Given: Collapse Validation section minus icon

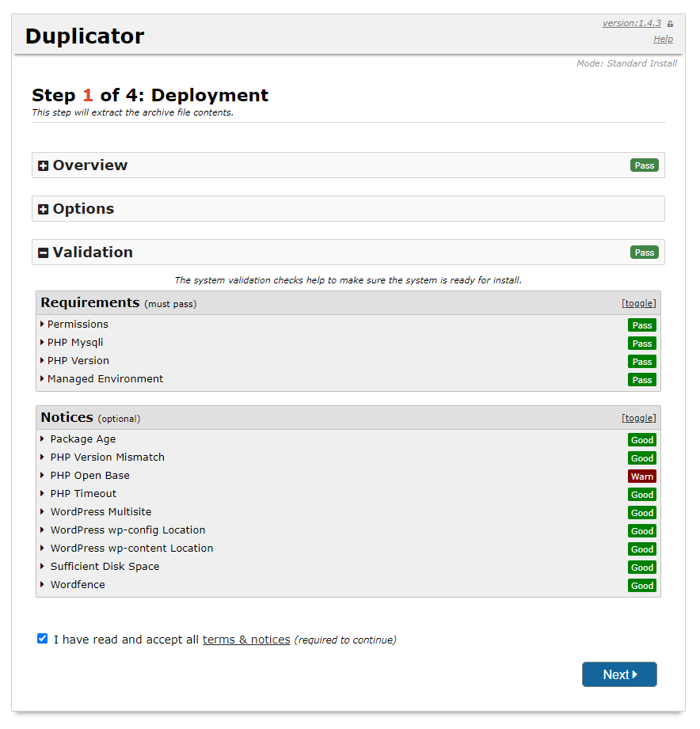Looking at the screenshot, I should (x=44, y=253).
